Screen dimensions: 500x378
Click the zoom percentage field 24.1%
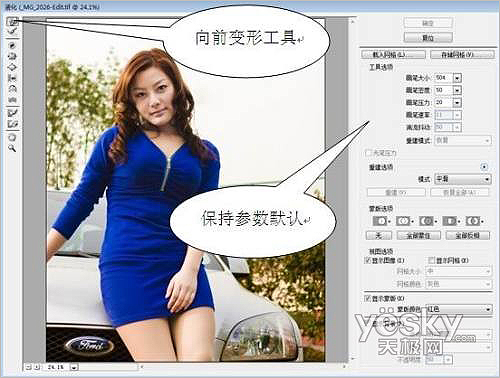[56, 367]
